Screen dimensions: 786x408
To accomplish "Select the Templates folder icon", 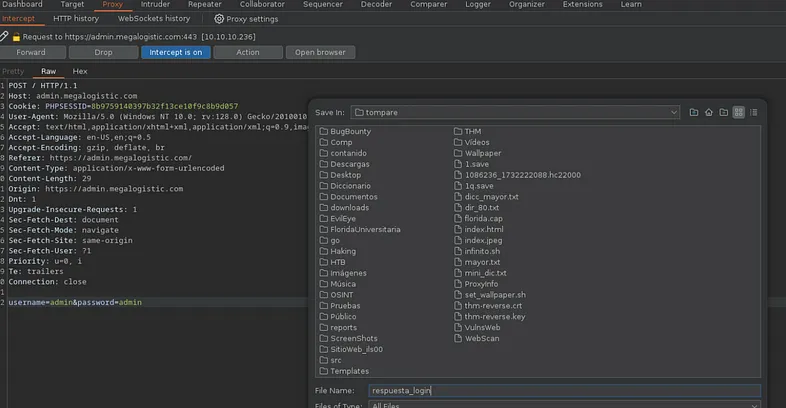I will 324,371.
